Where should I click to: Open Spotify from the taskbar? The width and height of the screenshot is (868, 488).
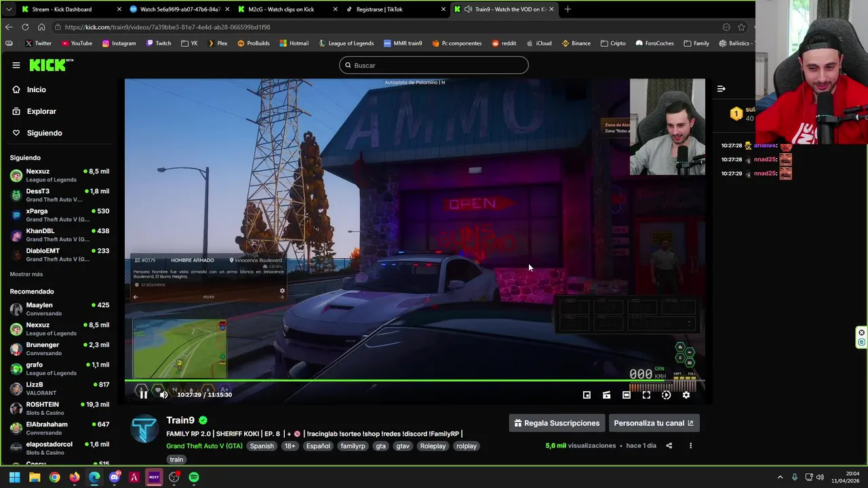[x=194, y=477]
